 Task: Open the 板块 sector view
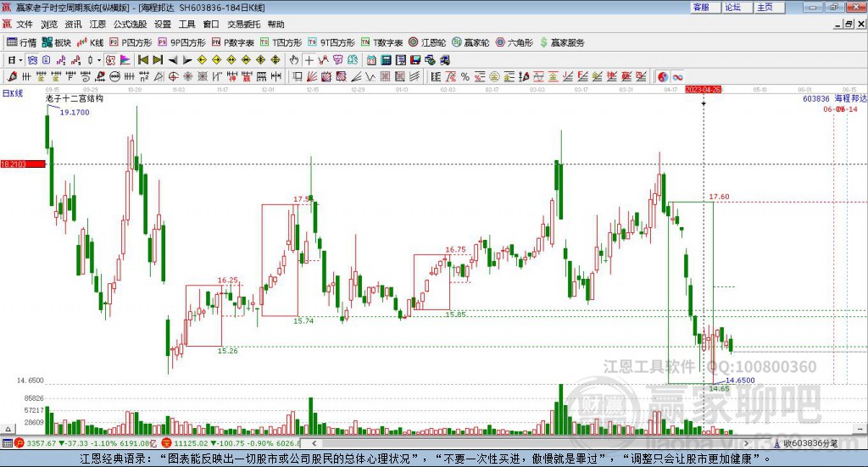(x=57, y=42)
